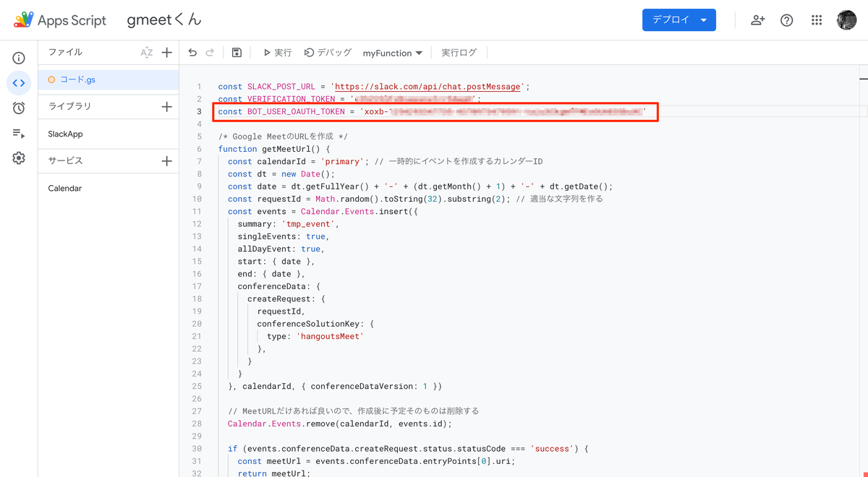Click line number 6 in gutter

coord(199,149)
